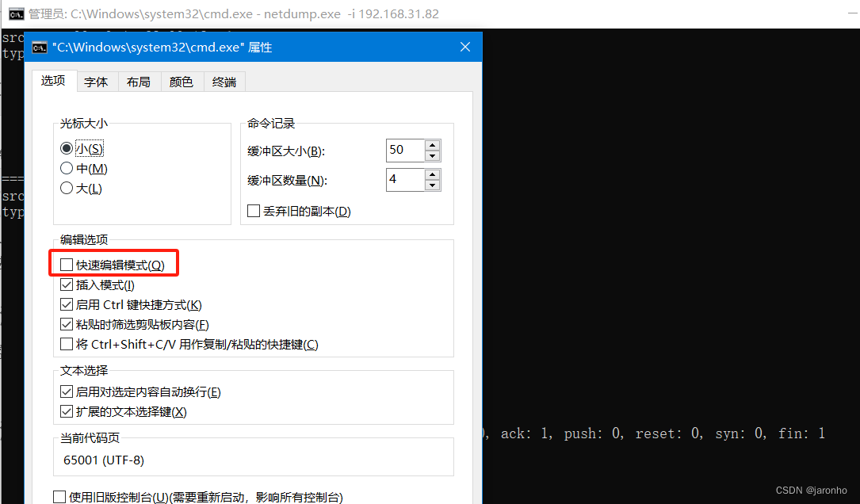Increase 缓冲区大小 with up arrow
This screenshot has width=860, height=504.
[x=433, y=145]
